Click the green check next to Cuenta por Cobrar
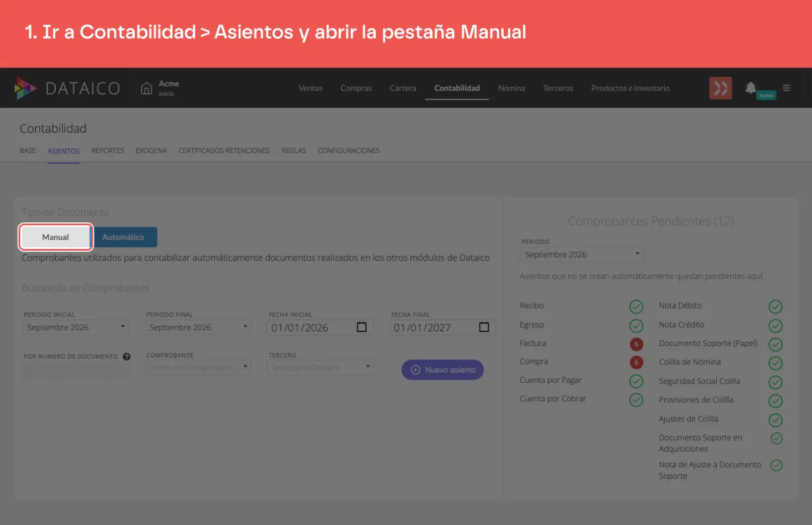The height and width of the screenshot is (525, 812). (x=636, y=400)
